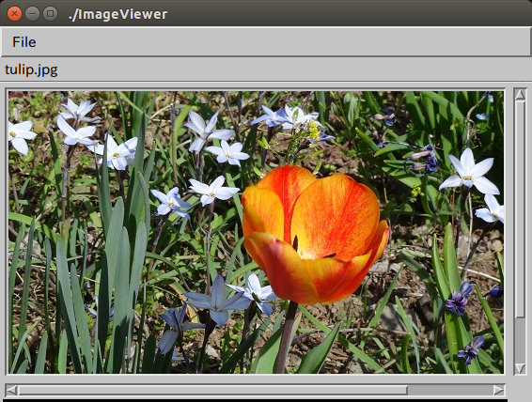532x402 pixels.
Task: Minimize the ImageViewer window
Action: 32,14
